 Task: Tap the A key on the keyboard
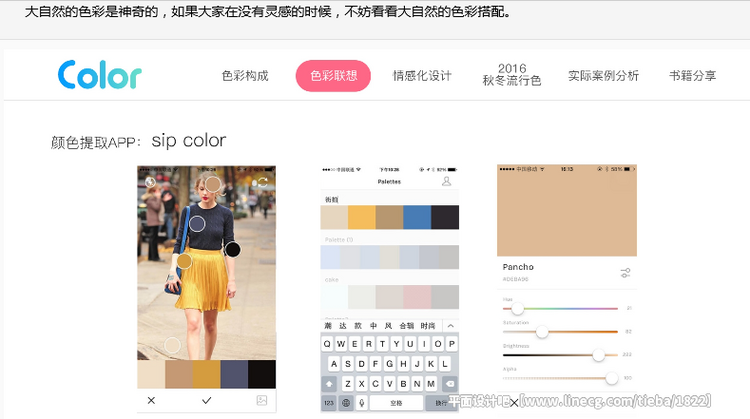click(334, 364)
